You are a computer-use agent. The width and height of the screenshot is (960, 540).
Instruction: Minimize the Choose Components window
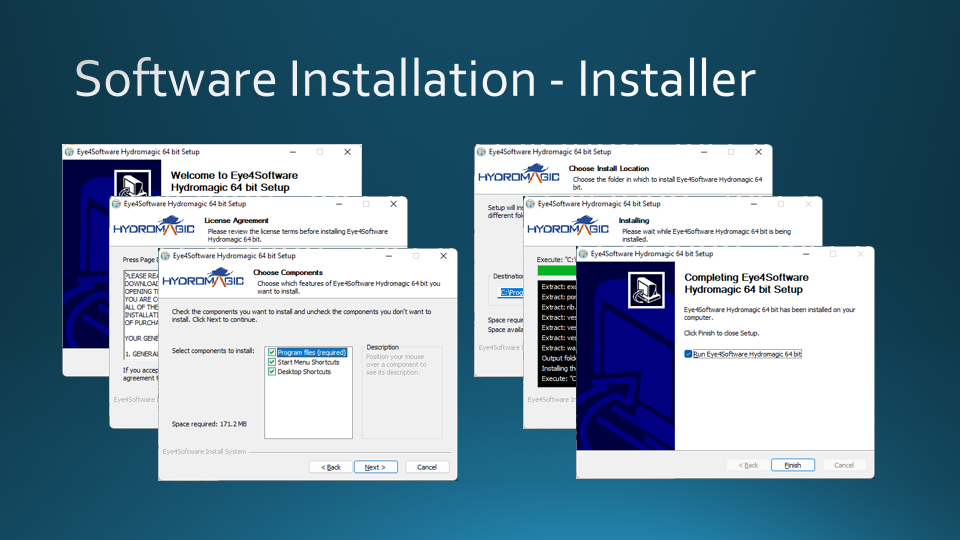pos(389,256)
